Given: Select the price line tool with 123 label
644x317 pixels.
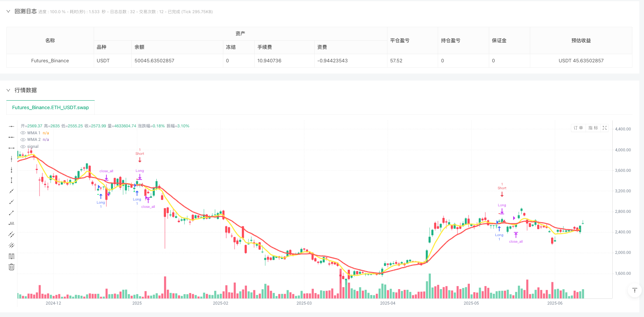Looking at the screenshot, I should [x=12, y=223].
